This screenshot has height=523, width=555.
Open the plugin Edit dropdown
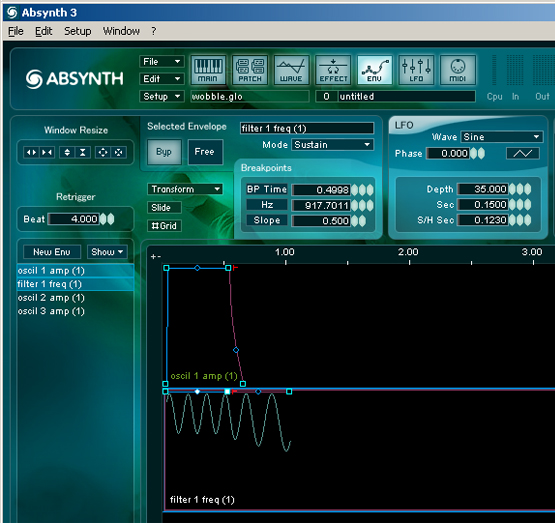[x=162, y=79]
